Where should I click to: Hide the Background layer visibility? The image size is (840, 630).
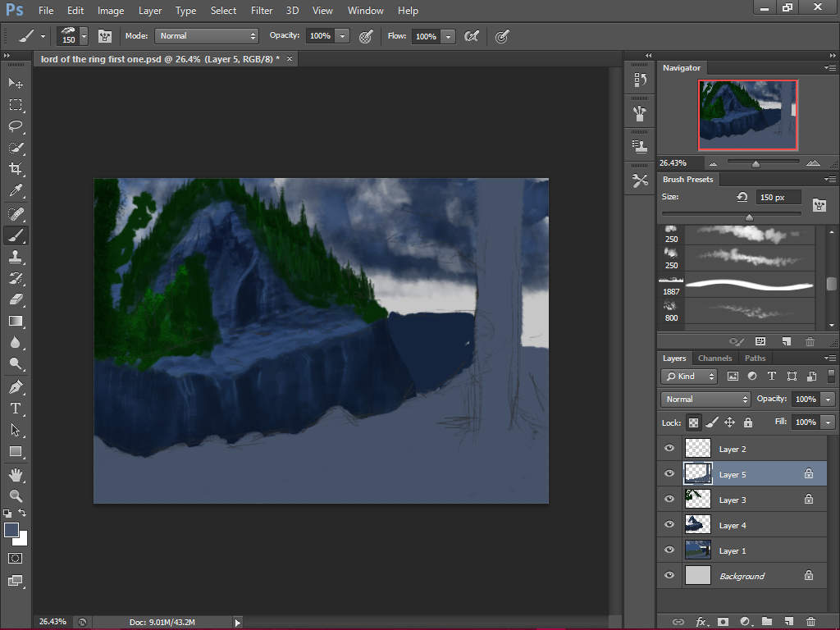coord(669,575)
